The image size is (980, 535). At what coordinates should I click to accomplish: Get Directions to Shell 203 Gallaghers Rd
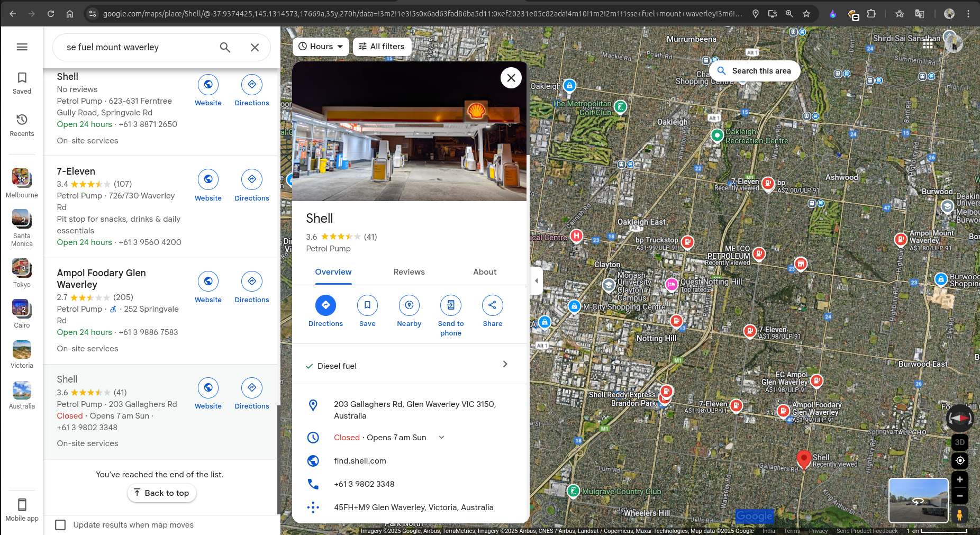[252, 394]
